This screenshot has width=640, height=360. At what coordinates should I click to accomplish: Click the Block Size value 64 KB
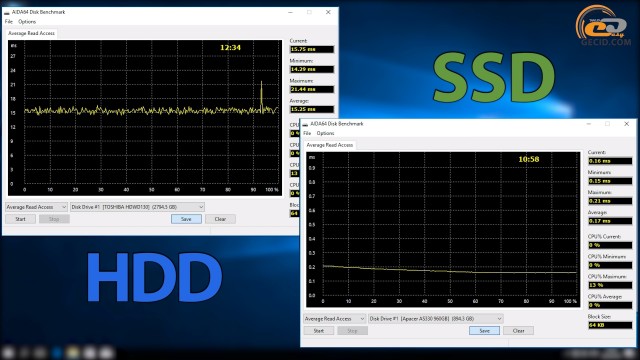[x=610, y=325]
